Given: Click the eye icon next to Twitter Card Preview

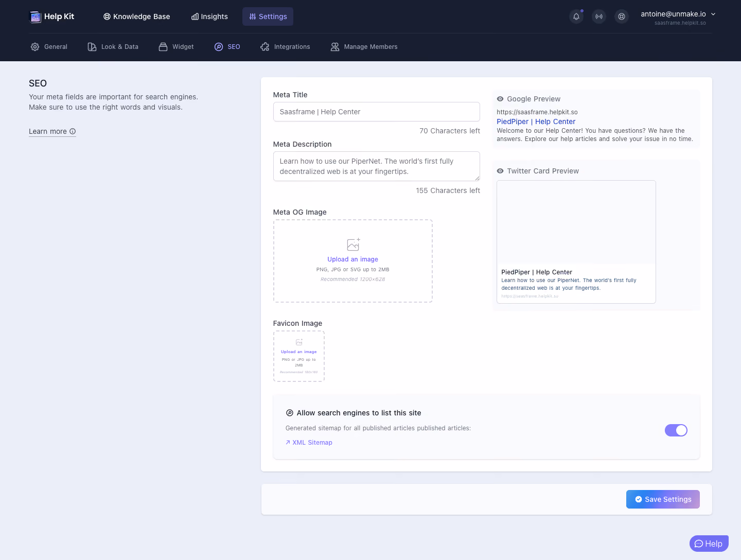Looking at the screenshot, I should (500, 171).
